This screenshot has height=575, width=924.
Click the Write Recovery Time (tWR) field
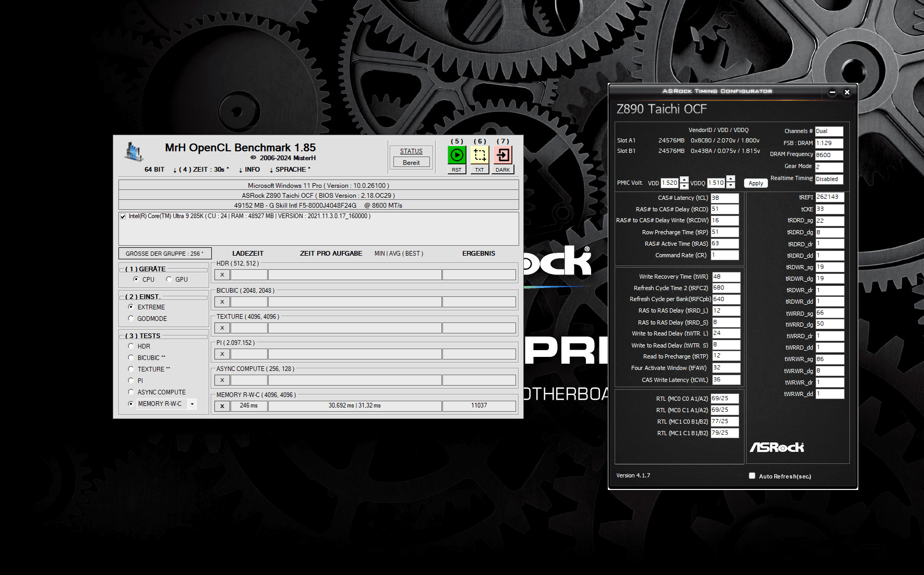[726, 277]
